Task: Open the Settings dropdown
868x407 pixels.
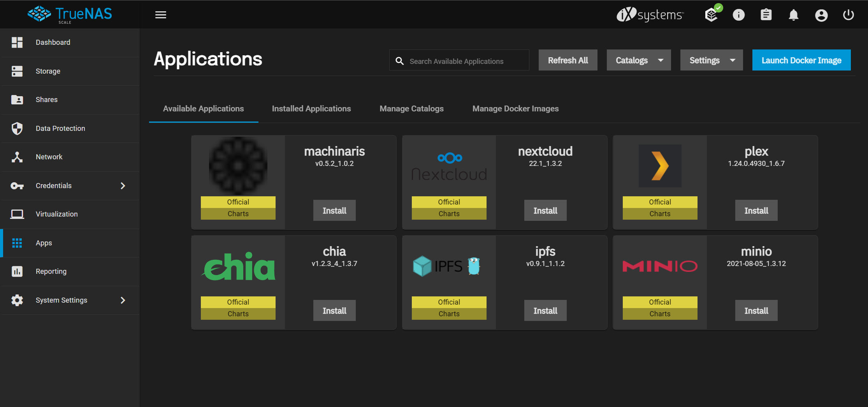Action: point(712,60)
